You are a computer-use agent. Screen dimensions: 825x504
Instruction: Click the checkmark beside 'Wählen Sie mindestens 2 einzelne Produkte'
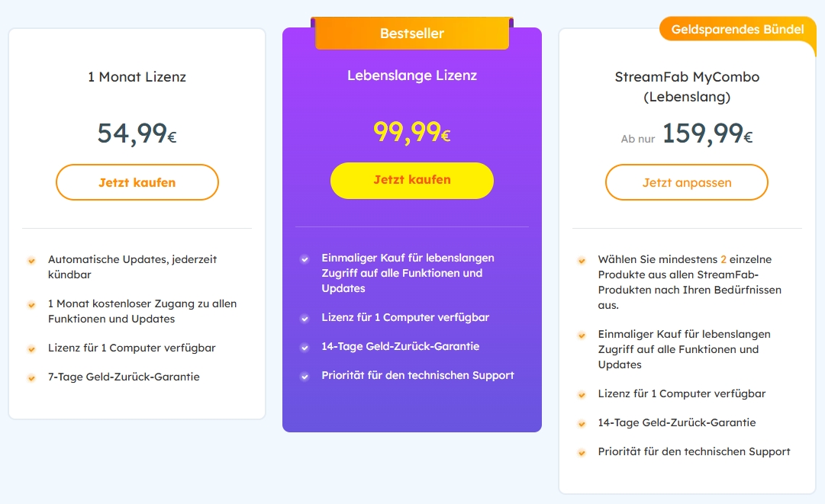click(x=581, y=260)
